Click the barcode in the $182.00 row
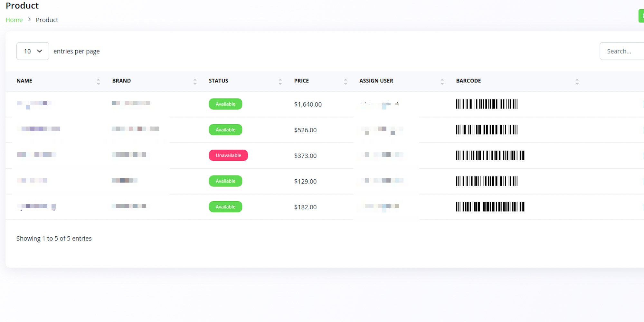The width and height of the screenshot is (644, 322). pos(490,207)
